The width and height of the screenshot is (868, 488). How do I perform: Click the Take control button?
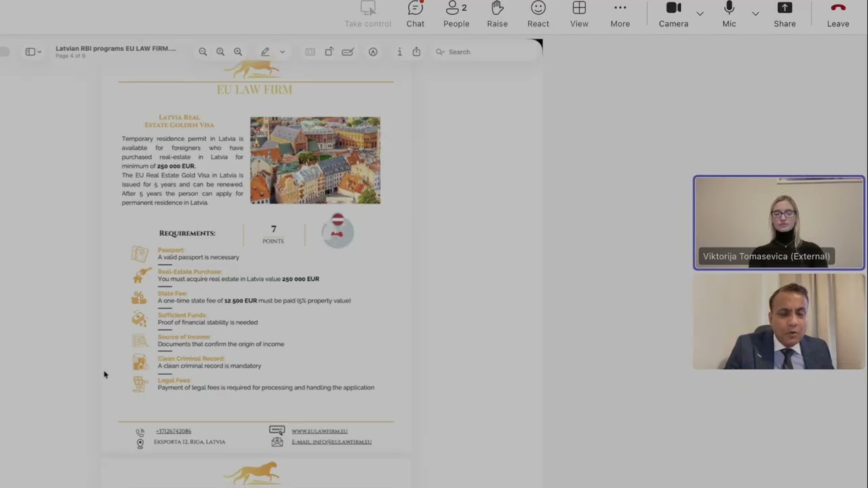pos(368,15)
